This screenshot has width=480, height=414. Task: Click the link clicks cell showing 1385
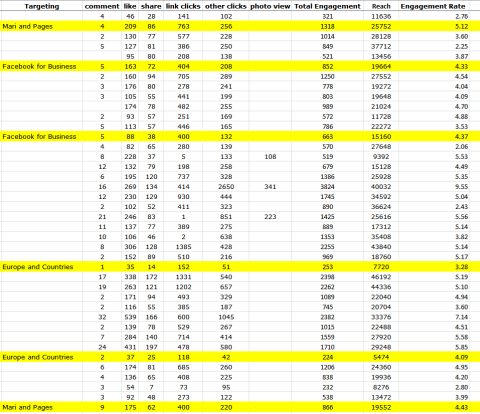pyautogui.click(x=183, y=247)
